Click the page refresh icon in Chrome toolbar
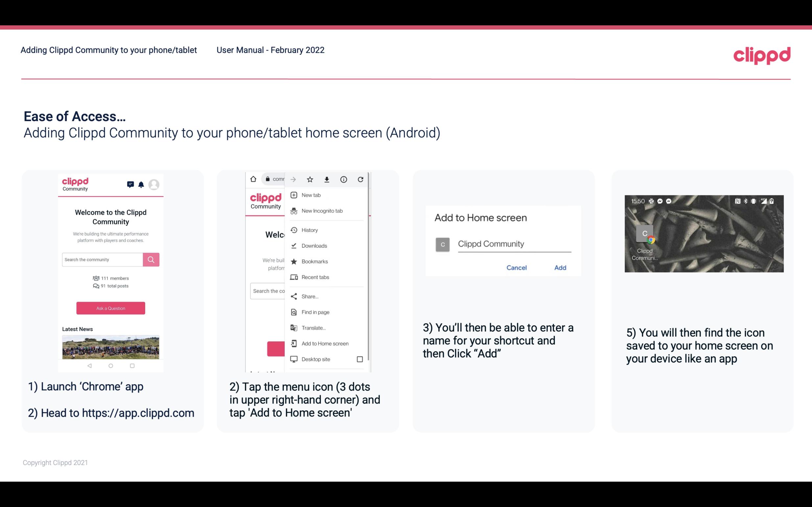 pos(361,179)
